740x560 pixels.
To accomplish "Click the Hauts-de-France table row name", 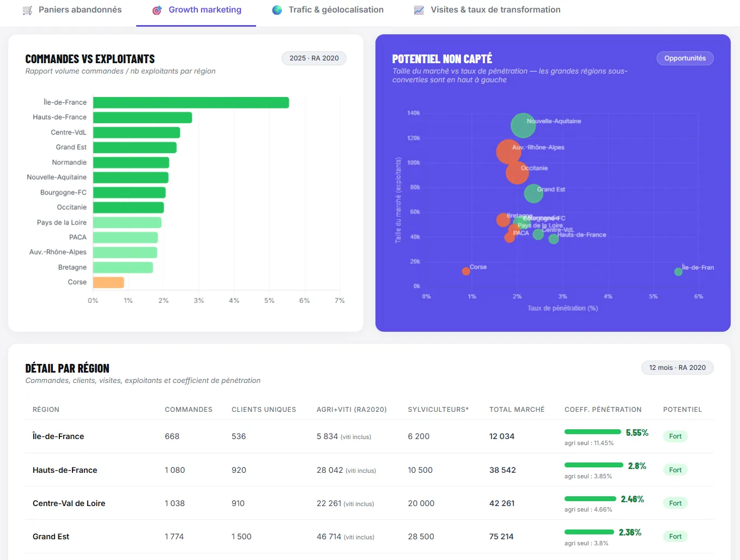I will point(65,470).
